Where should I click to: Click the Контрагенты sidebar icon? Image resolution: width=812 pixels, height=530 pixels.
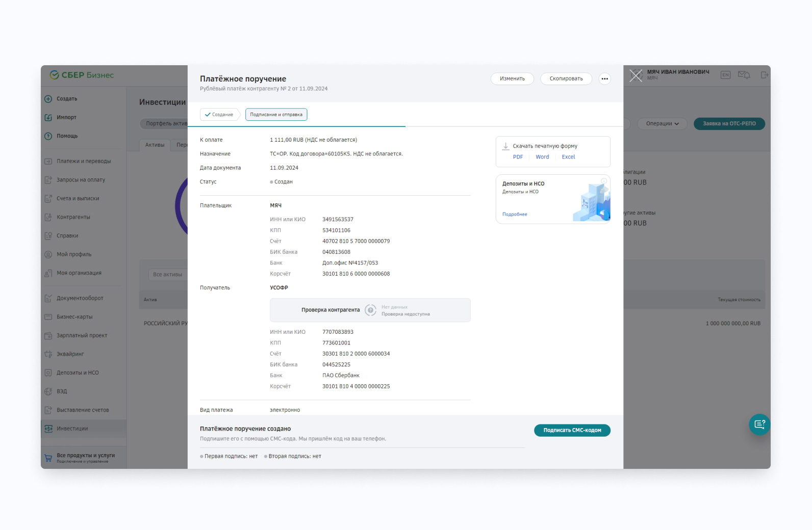point(48,217)
